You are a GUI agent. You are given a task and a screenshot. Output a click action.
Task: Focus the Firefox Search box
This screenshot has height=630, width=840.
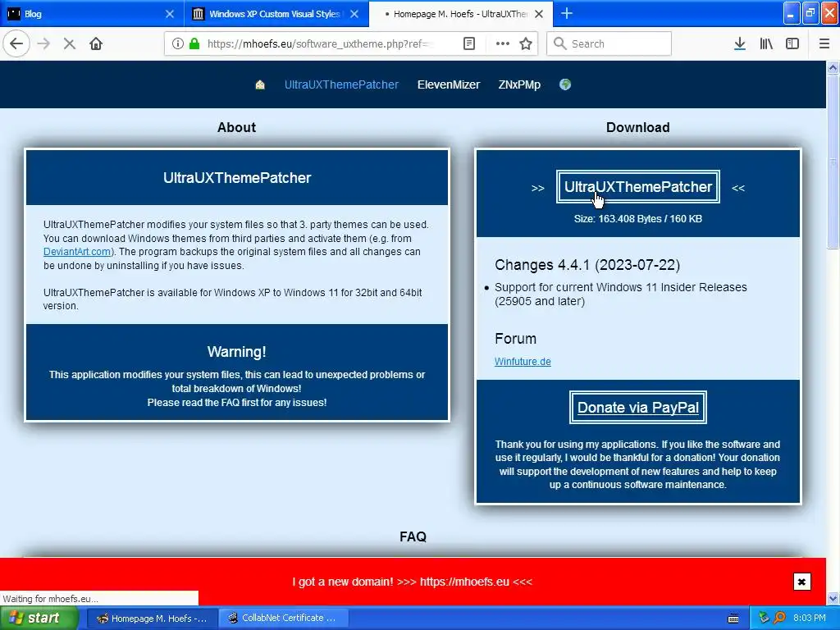tap(609, 44)
